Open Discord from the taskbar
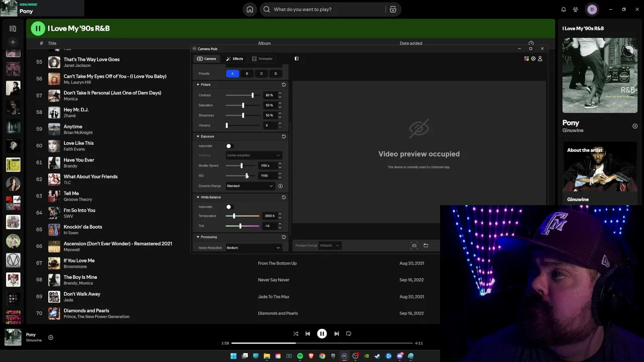644x362 pixels. click(400, 356)
